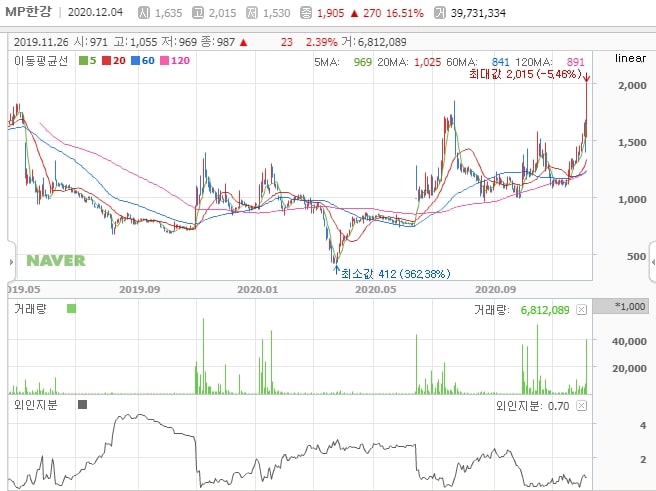Click the header volume figure 39,731,334

478,13
